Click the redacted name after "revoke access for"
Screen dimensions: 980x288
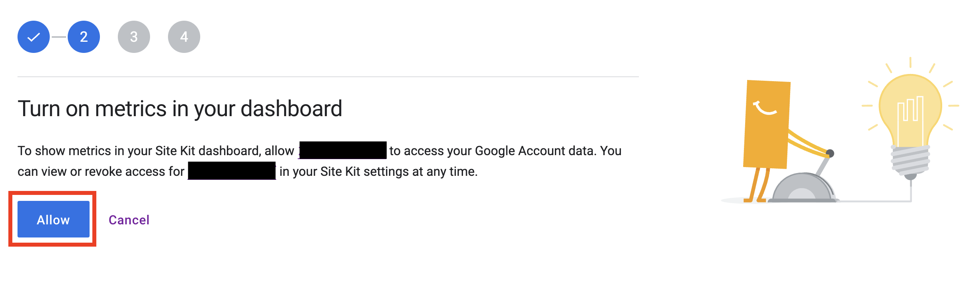pos(232,171)
